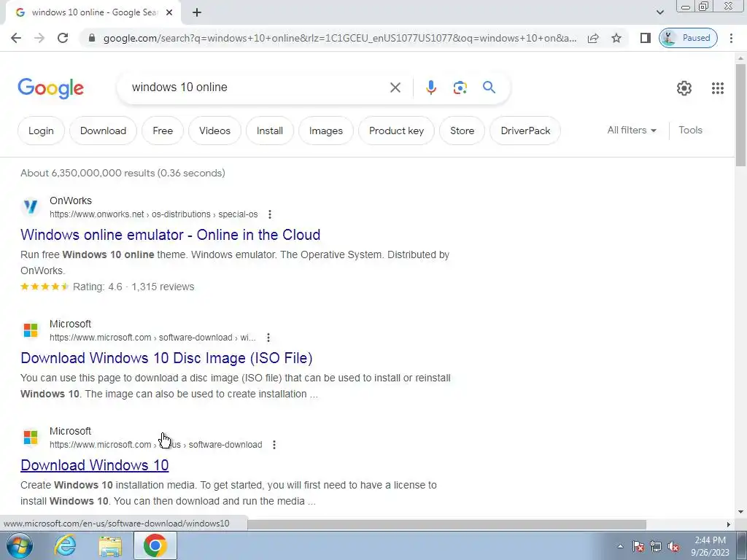The image size is (747, 560).
Task: Click inside the search query field
Action: click(x=258, y=87)
